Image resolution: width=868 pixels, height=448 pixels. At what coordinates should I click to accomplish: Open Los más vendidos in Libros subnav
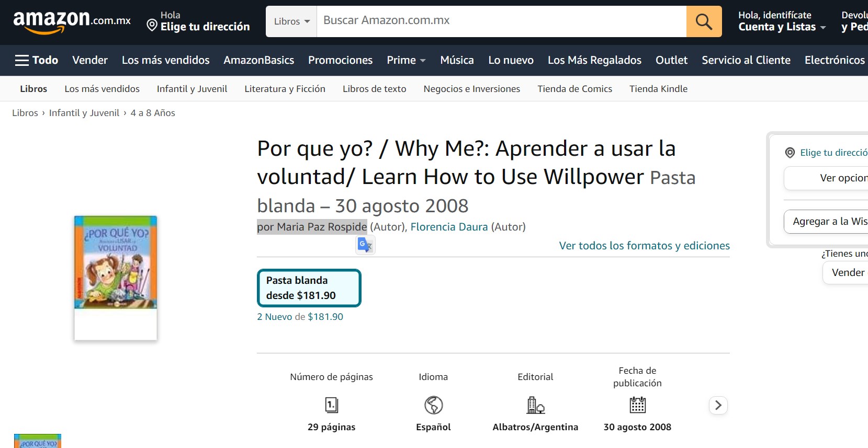click(x=102, y=89)
